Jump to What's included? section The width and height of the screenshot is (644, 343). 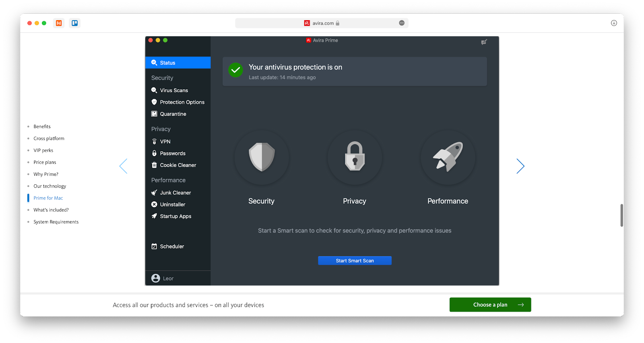coord(51,210)
